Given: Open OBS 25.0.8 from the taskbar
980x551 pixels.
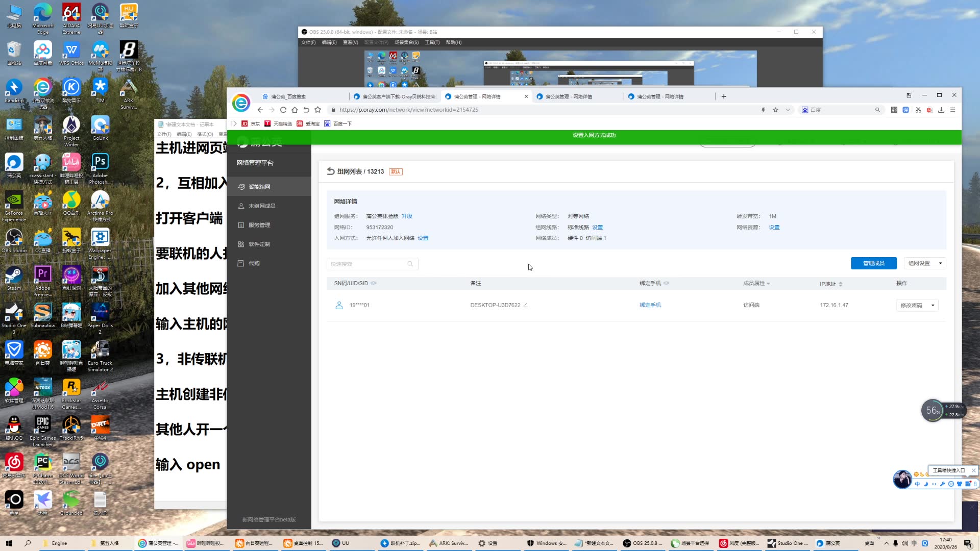Looking at the screenshot, I should pos(642,543).
